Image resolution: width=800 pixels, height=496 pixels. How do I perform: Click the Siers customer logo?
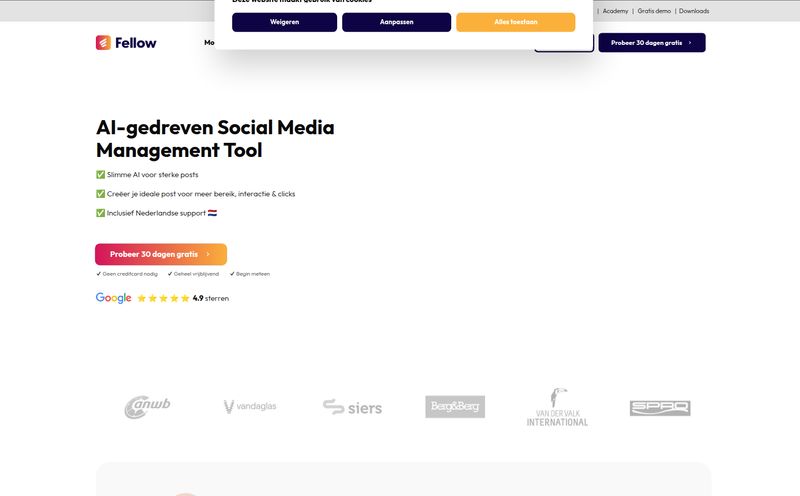point(353,407)
